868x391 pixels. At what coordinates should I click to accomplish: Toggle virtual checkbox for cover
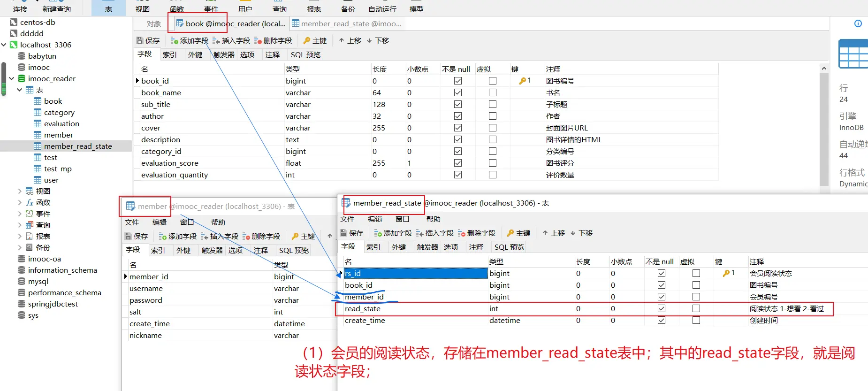click(x=493, y=128)
